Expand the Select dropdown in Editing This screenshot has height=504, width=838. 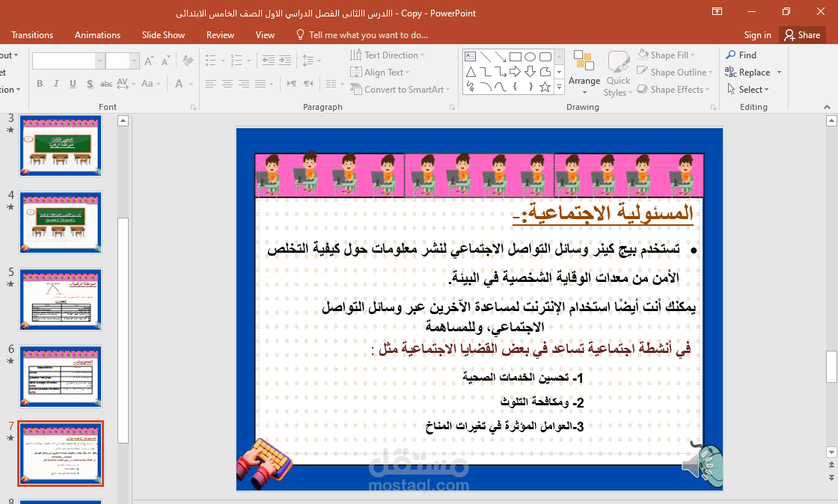point(747,89)
